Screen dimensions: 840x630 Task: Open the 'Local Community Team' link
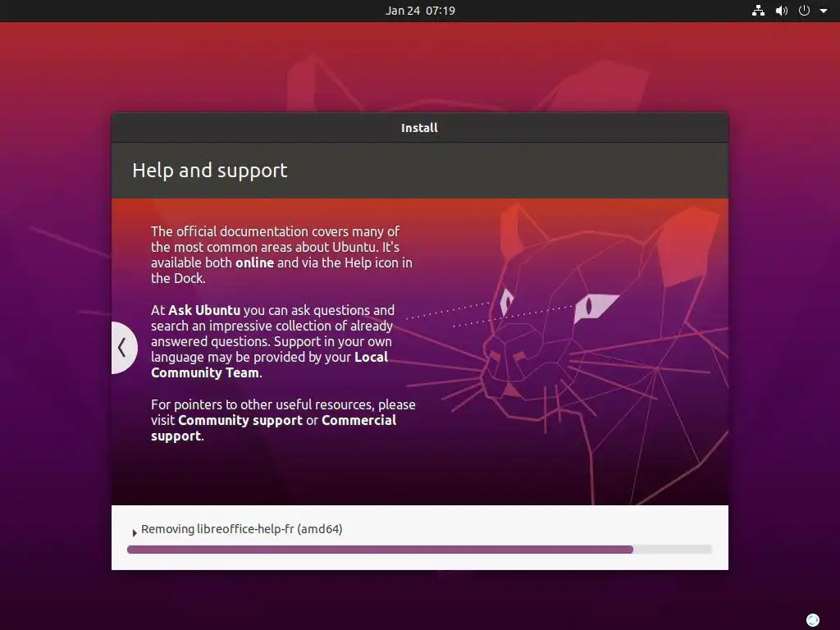pos(269,365)
